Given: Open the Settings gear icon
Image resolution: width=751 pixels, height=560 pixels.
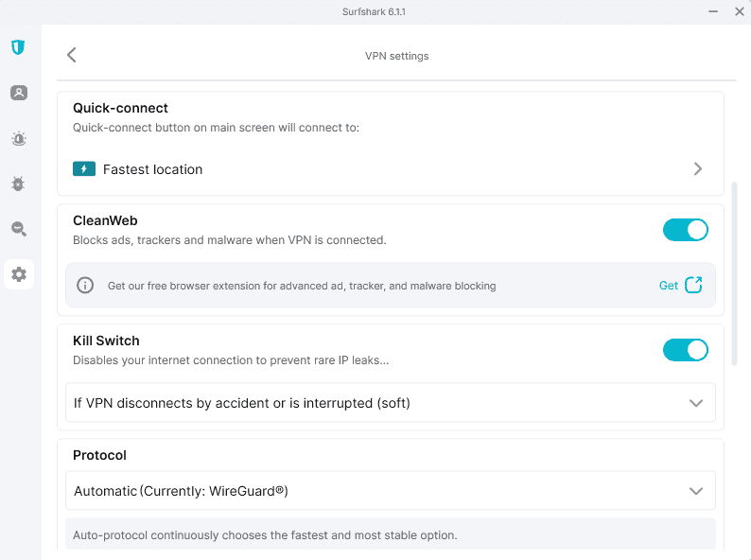Looking at the screenshot, I should pos(19,274).
